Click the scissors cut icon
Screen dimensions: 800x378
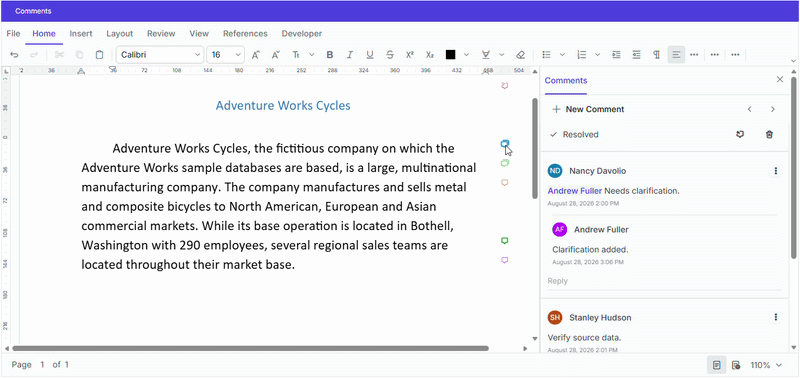point(59,55)
